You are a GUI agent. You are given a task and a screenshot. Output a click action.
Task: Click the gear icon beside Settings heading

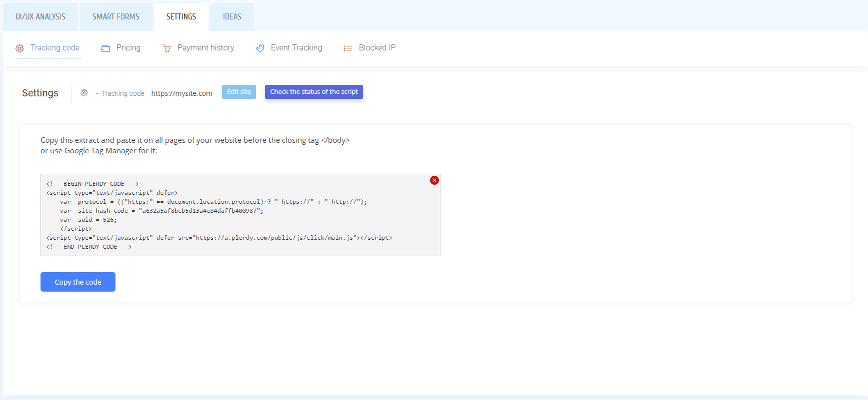(x=84, y=93)
